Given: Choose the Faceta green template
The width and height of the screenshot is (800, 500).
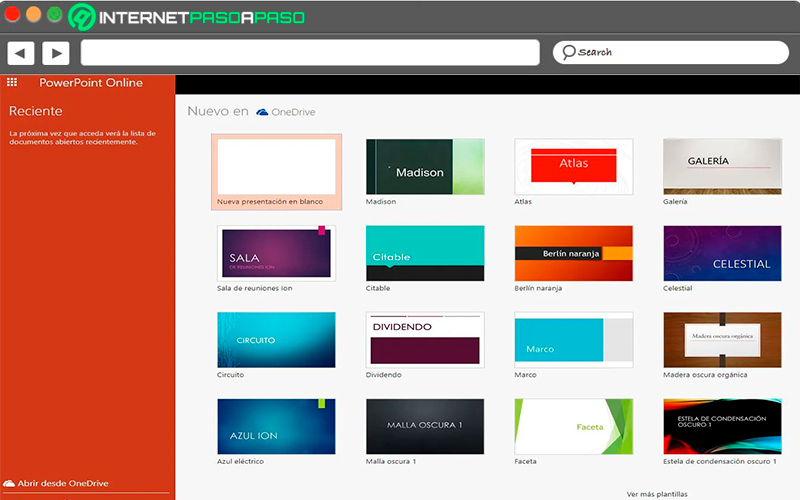Looking at the screenshot, I should [x=574, y=427].
